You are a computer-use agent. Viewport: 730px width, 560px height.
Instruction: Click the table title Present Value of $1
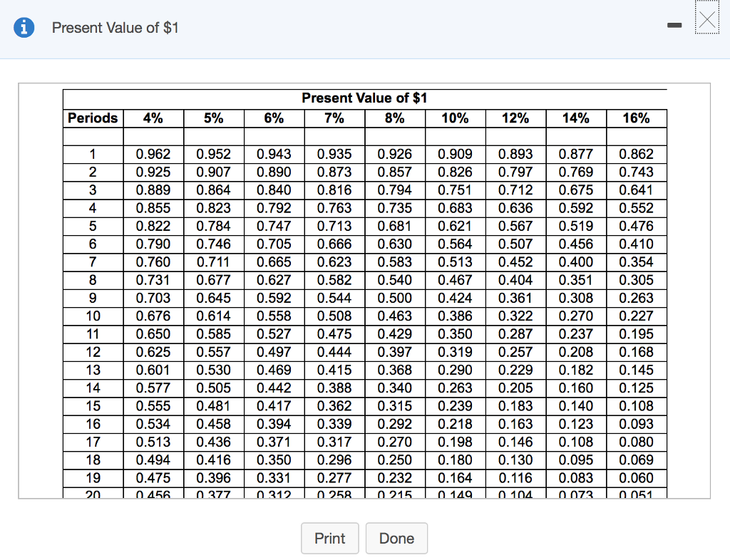tap(364, 98)
